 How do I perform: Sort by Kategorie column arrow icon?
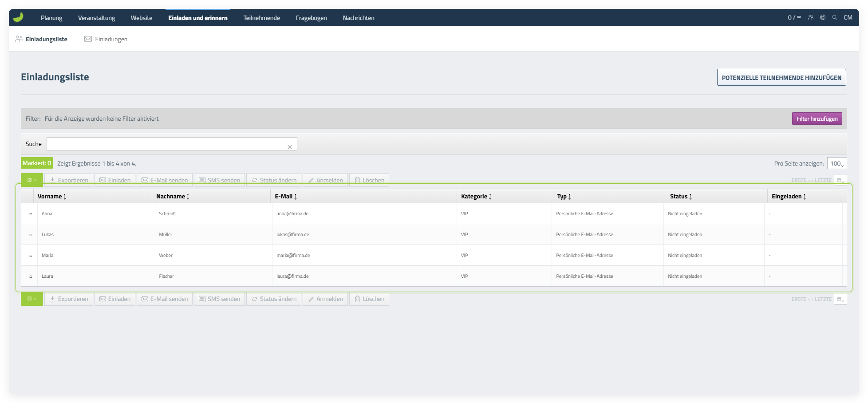coord(490,197)
